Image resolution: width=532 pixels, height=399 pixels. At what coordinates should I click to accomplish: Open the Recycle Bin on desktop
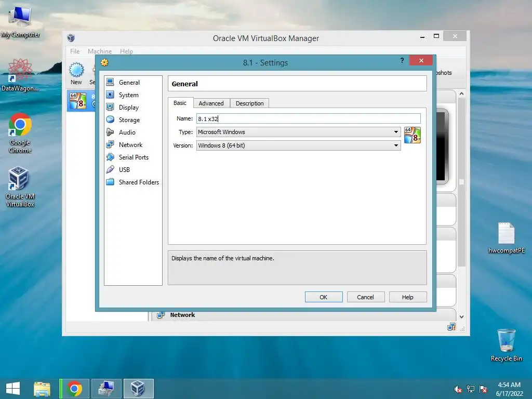tap(506, 345)
